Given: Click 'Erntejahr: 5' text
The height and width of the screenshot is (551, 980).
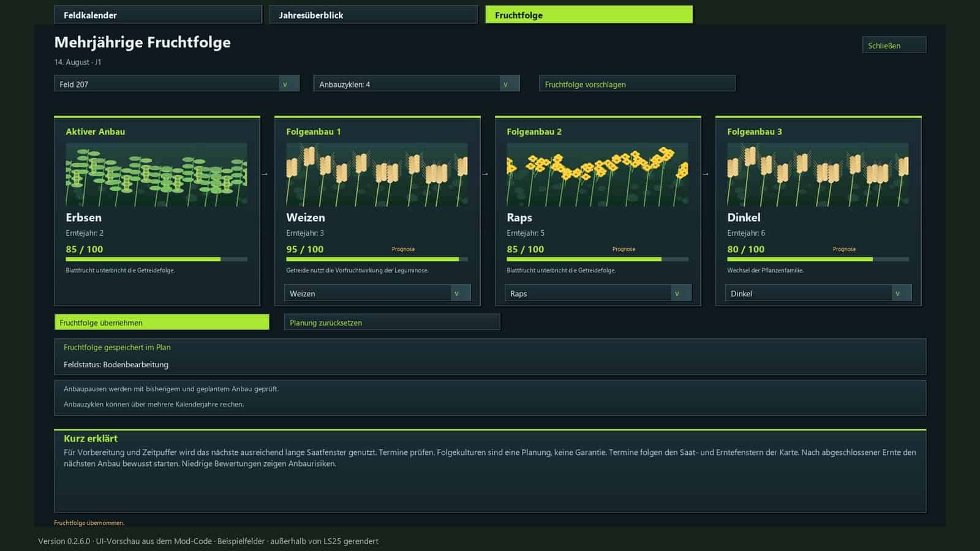Looking at the screenshot, I should click(526, 233).
